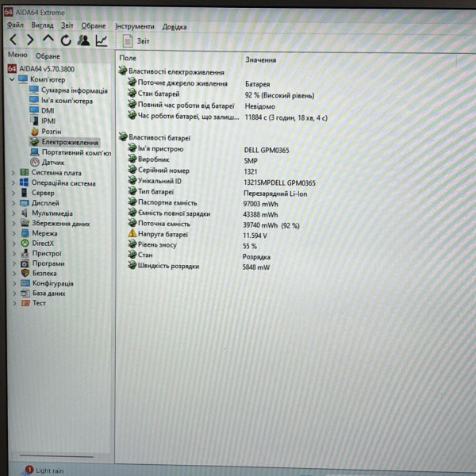Expand the Мережа node
The width and height of the screenshot is (476, 476).
tap(14, 233)
